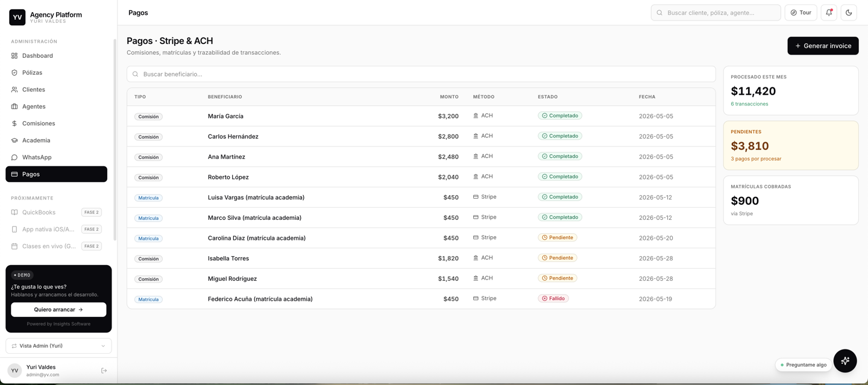Click the Beneficiario column header
Image resolution: width=868 pixels, height=385 pixels.
(x=225, y=96)
